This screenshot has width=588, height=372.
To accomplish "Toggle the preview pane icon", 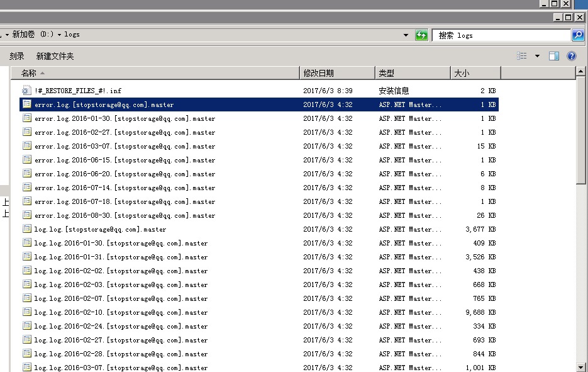I will pyautogui.click(x=554, y=56).
